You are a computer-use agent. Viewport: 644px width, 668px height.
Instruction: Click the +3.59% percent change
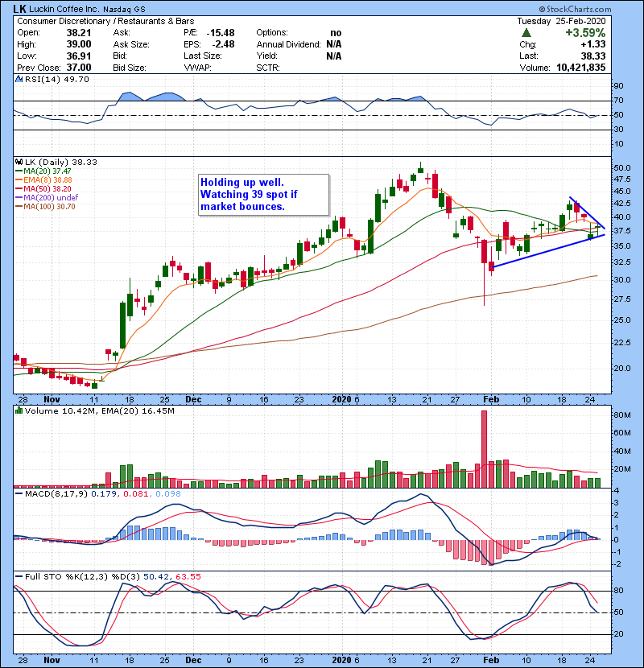coord(585,33)
